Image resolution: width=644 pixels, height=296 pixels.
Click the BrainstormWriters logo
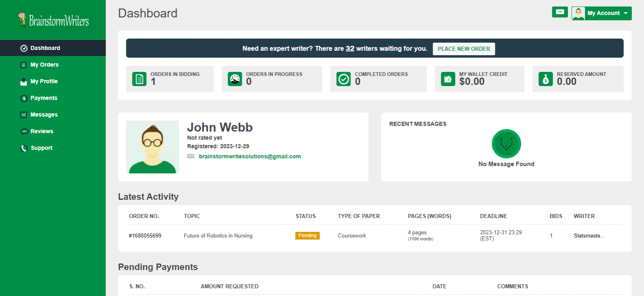53,20
